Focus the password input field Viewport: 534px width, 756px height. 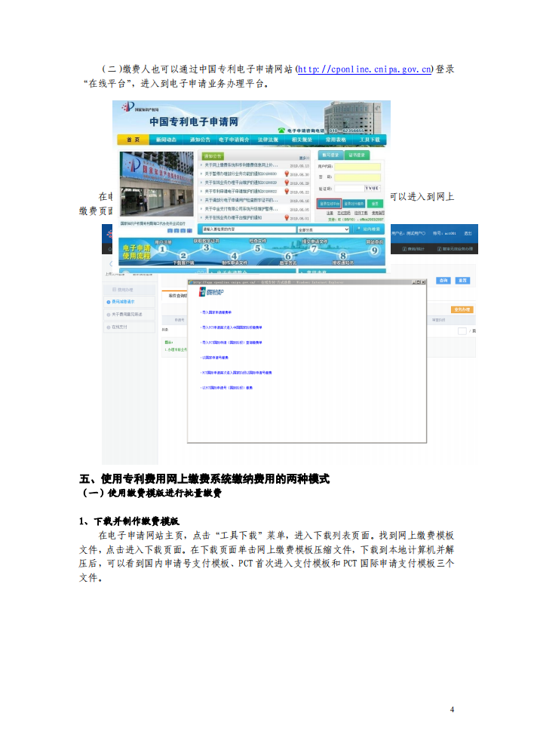click(358, 177)
